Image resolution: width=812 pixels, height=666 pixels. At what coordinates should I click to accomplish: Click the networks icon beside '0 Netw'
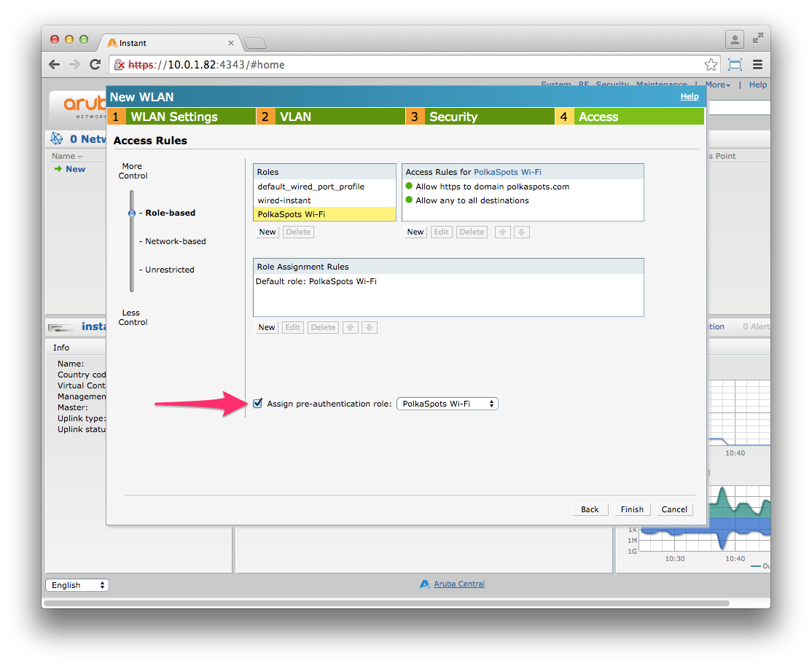(x=56, y=138)
